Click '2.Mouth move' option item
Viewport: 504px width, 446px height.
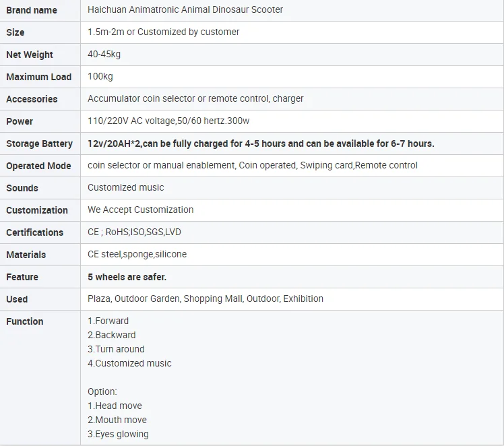click(x=117, y=420)
